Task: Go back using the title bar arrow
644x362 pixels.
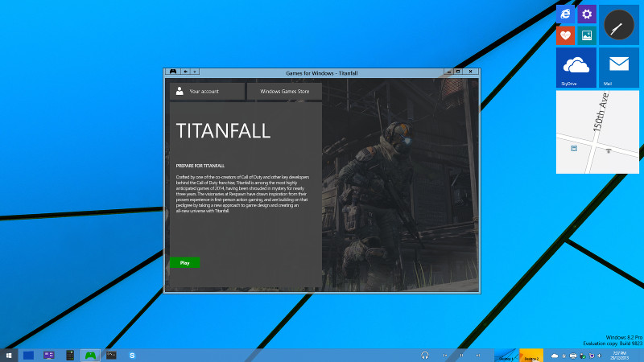Action: click(186, 72)
